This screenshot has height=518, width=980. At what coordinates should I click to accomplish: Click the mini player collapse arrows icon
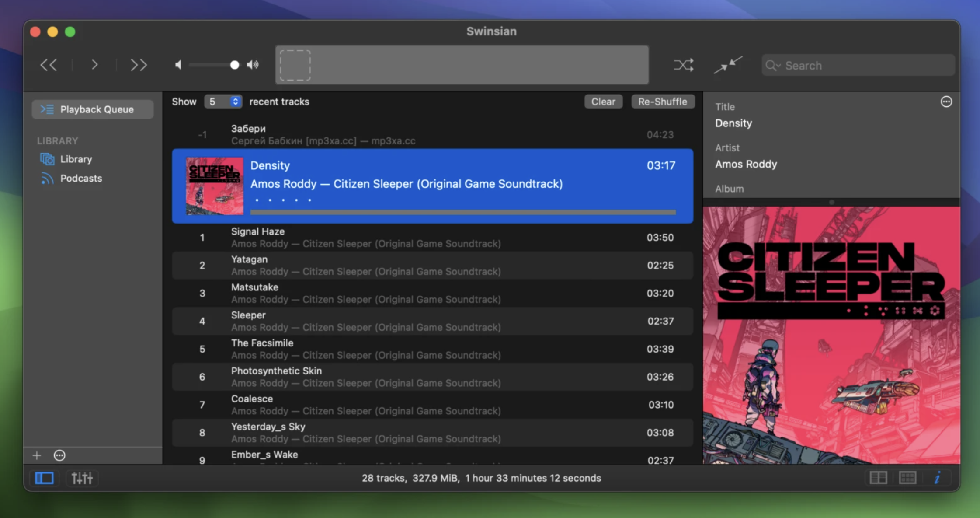(x=728, y=65)
